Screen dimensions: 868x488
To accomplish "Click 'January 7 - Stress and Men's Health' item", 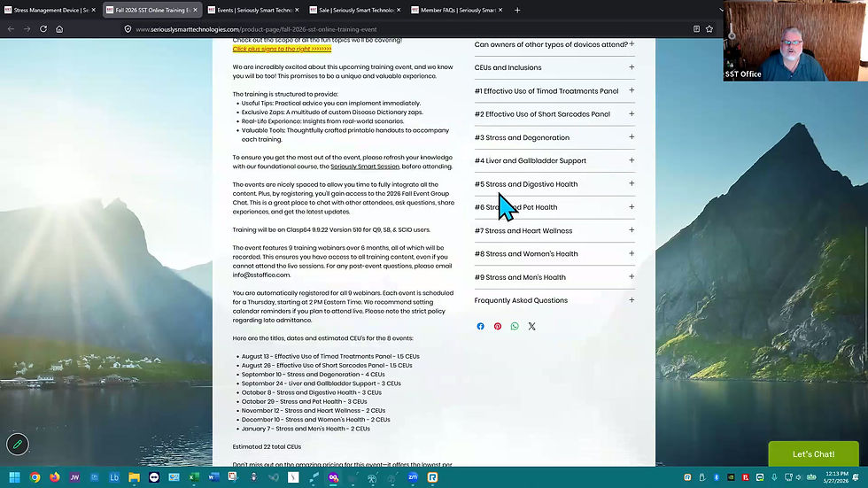I will pos(306,429).
